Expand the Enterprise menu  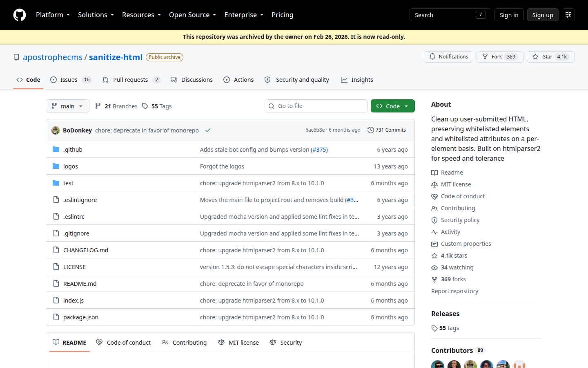pos(244,15)
